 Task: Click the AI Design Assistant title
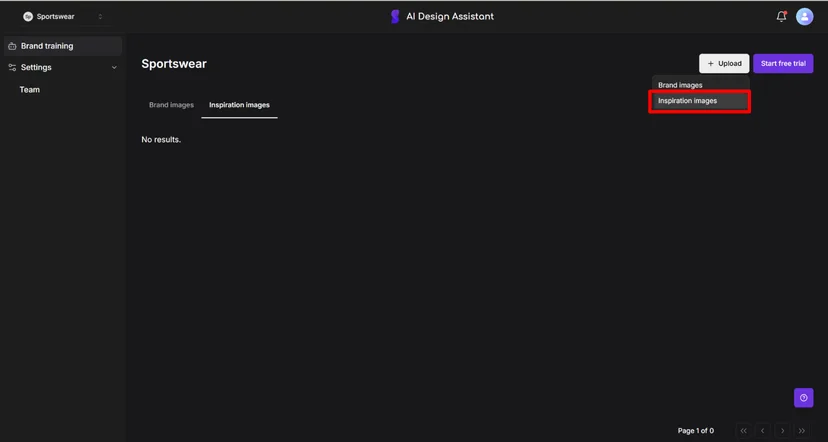pos(450,16)
